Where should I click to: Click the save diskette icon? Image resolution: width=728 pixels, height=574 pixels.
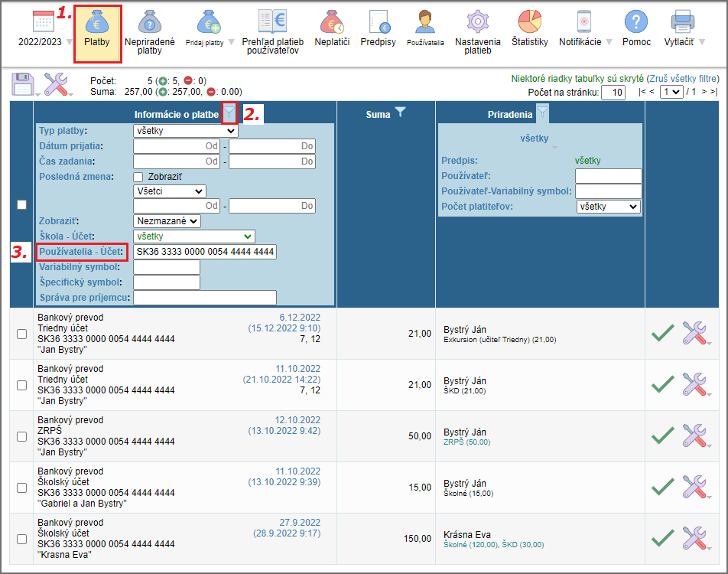[23, 84]
